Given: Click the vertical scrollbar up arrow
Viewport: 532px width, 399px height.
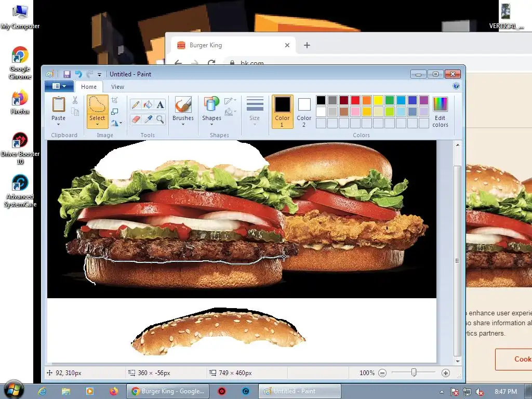Looking at the screenshot, I should point(457,145).
